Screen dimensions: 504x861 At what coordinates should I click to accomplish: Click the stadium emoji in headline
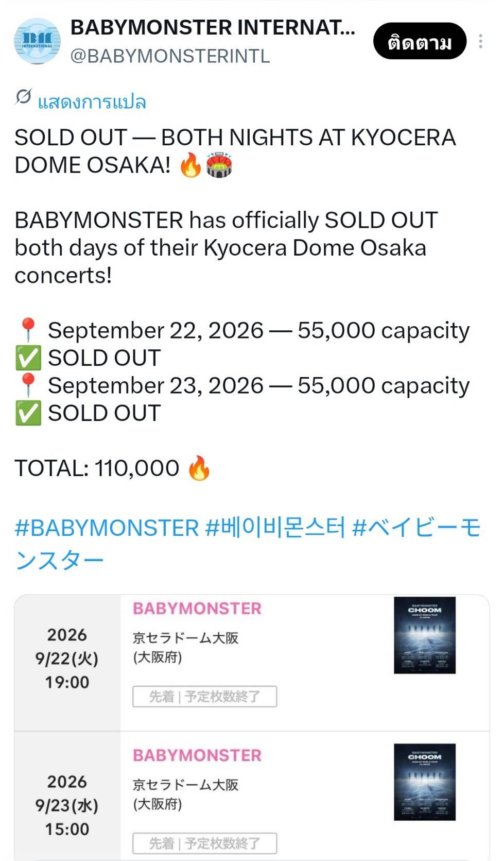(219, 165)
